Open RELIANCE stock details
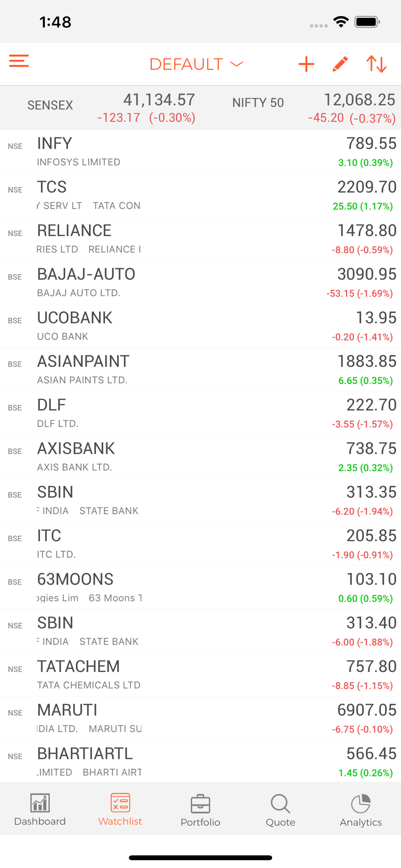The image size is (401, 868). [200, 239]
